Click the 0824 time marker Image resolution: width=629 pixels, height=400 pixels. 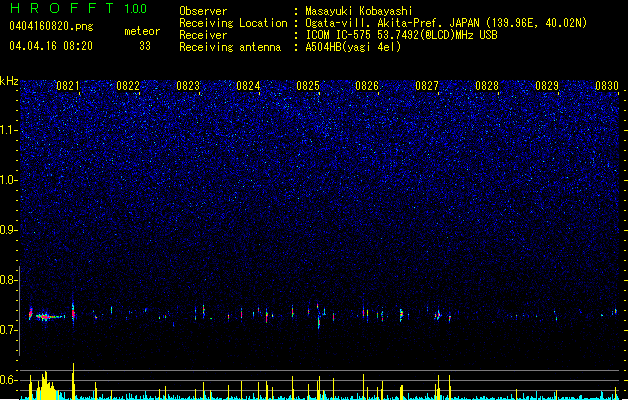pos(248,86)
